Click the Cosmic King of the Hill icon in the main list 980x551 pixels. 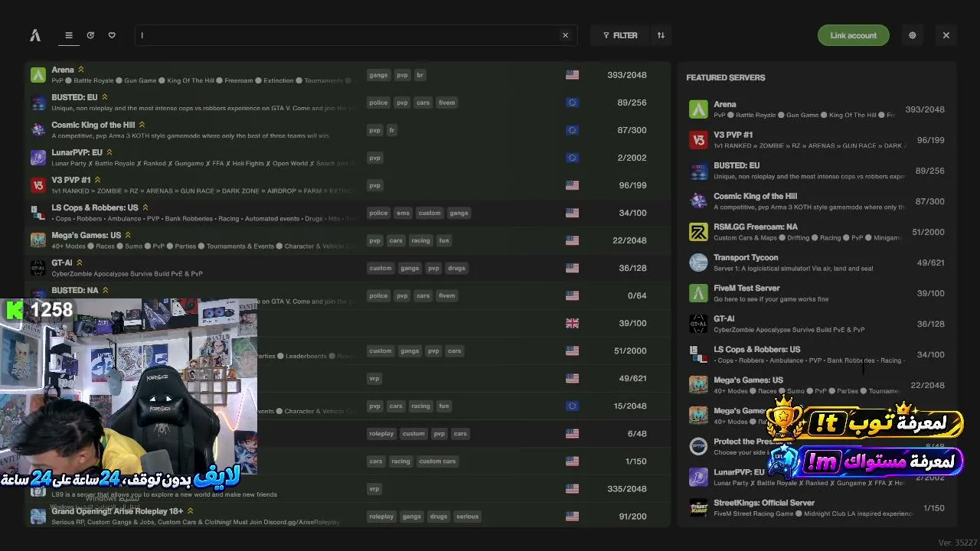[38, 130]
